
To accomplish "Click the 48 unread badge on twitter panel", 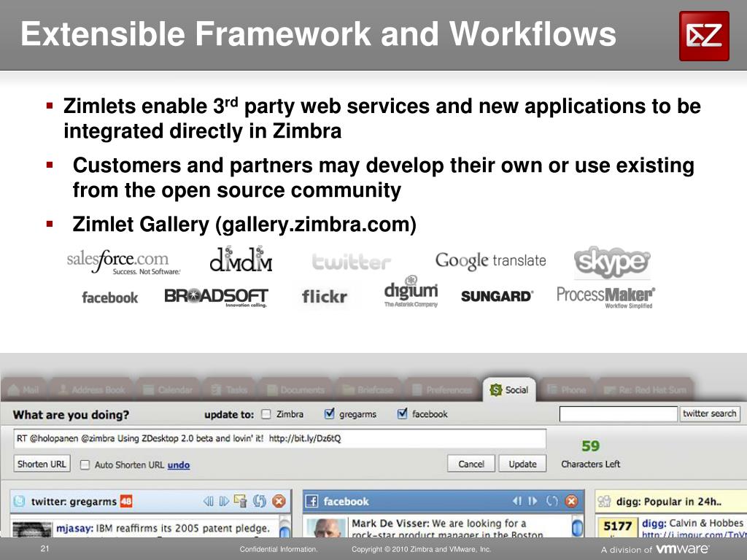I will [126, 502].
